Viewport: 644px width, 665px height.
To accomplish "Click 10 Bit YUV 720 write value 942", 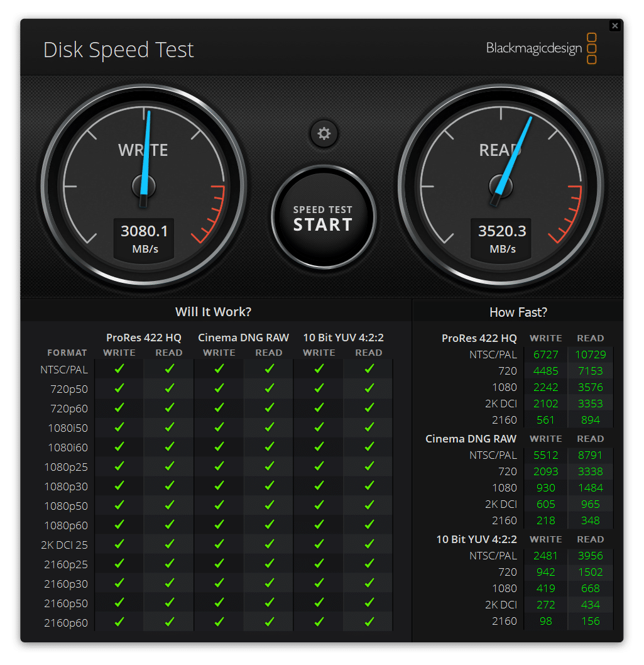I will 545,572.
